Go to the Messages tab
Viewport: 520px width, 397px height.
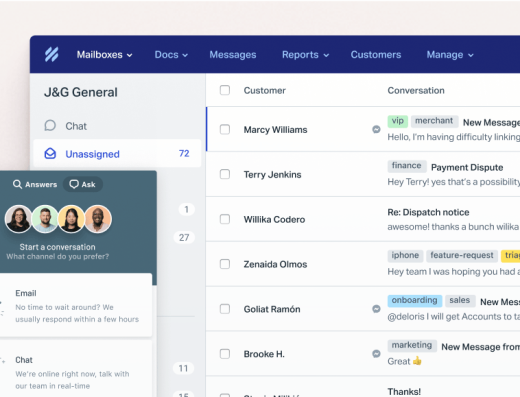[x=233, y=55]
